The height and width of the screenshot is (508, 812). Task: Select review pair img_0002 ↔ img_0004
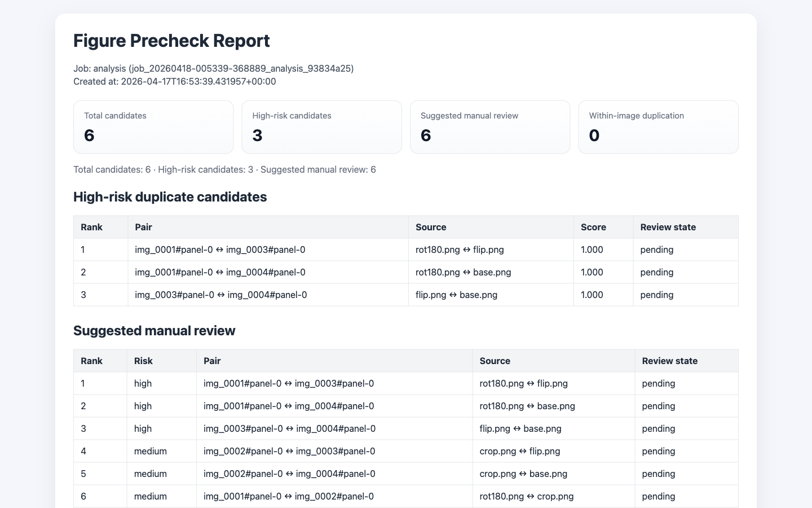click(289, 474)
